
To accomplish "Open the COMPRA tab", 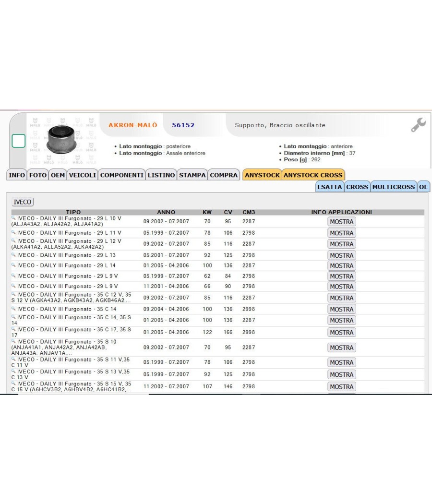I will point(224,175).
